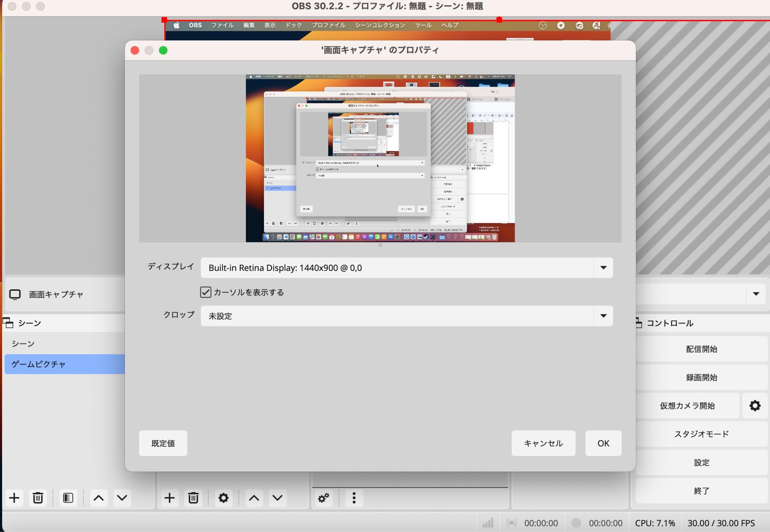Image resolution: width=770 pixels, height=532 pixels.
Task: Toggle the show cursor checkbox
Action: [x=206, y=292]
